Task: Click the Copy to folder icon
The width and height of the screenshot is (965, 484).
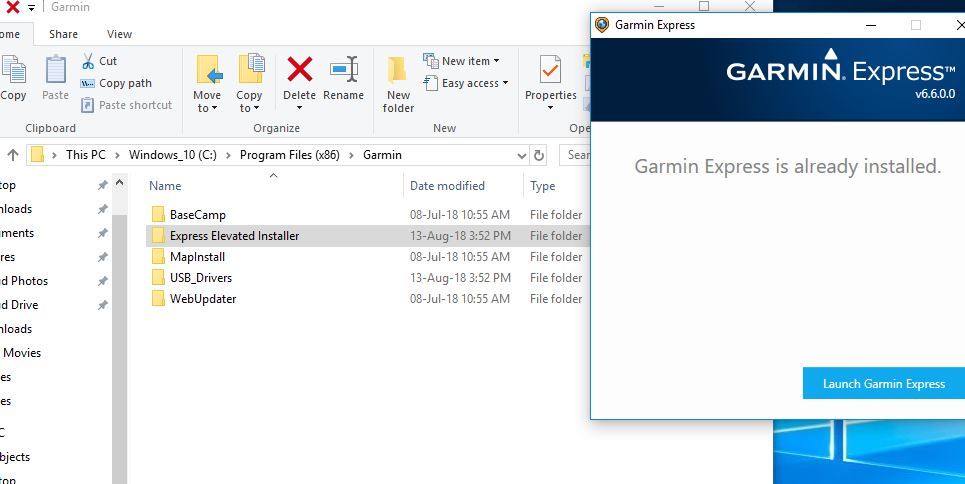Action: click(251, 69)
